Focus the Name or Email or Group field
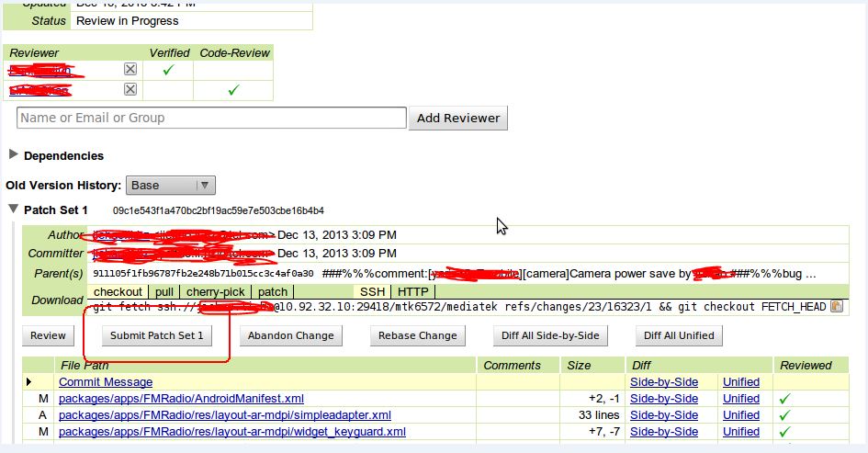The image size is (868, 453). point(211,118)
